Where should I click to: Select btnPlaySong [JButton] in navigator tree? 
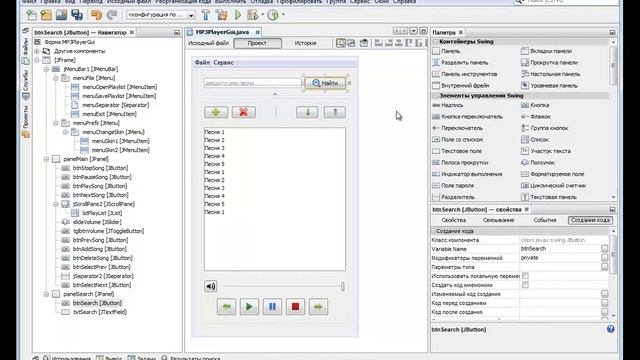coord(100,186)
